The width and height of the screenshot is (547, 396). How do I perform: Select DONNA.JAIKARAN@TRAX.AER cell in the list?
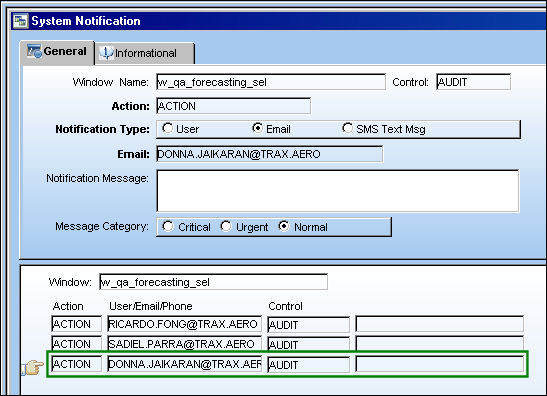[185, 364]
